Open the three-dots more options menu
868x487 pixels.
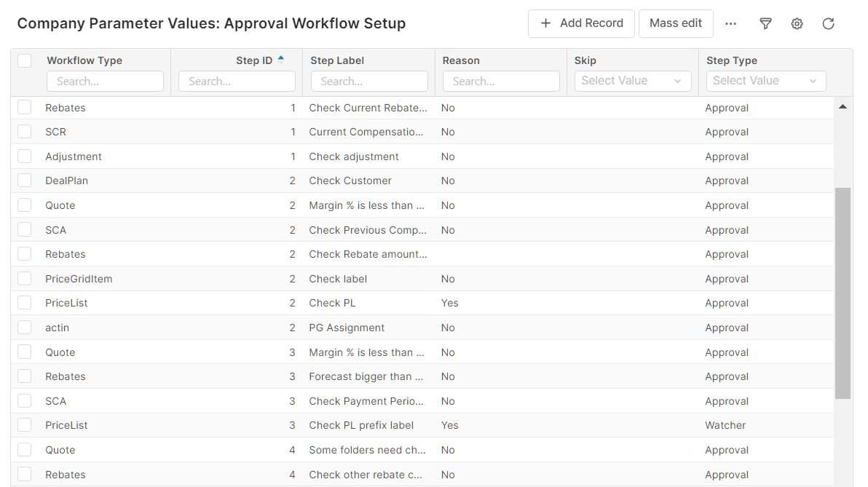[730, 24]
